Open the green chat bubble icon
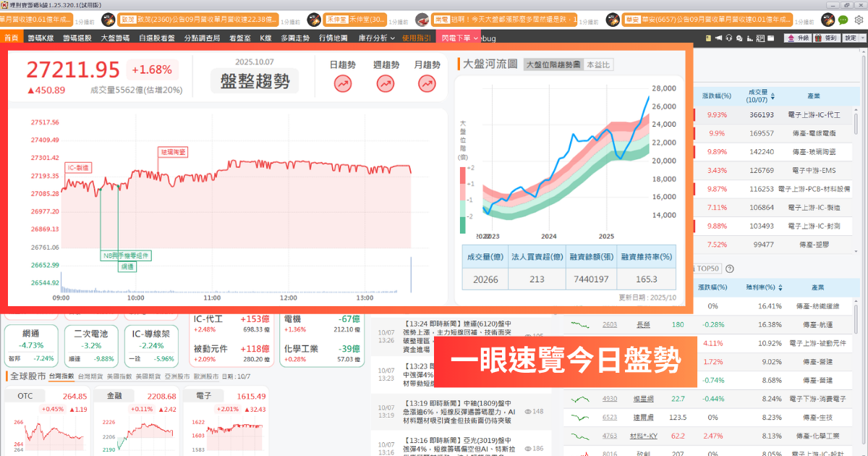 pos(843,20)
